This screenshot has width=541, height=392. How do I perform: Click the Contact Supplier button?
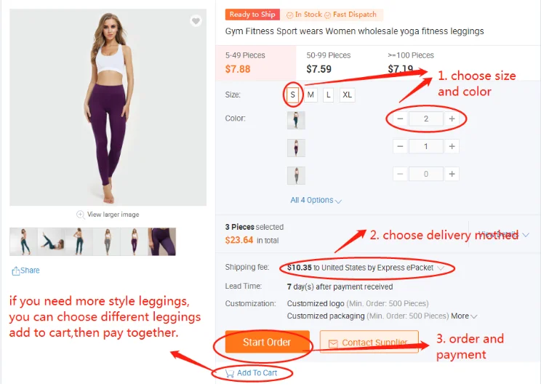[x=369, y=342]
